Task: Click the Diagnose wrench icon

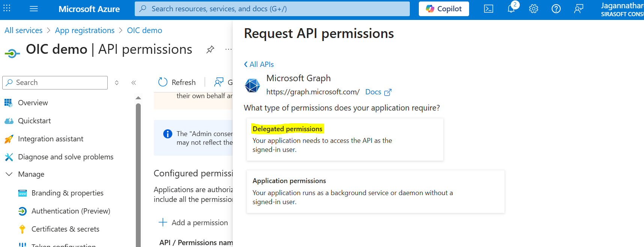Action: click(x=9, y=157)
